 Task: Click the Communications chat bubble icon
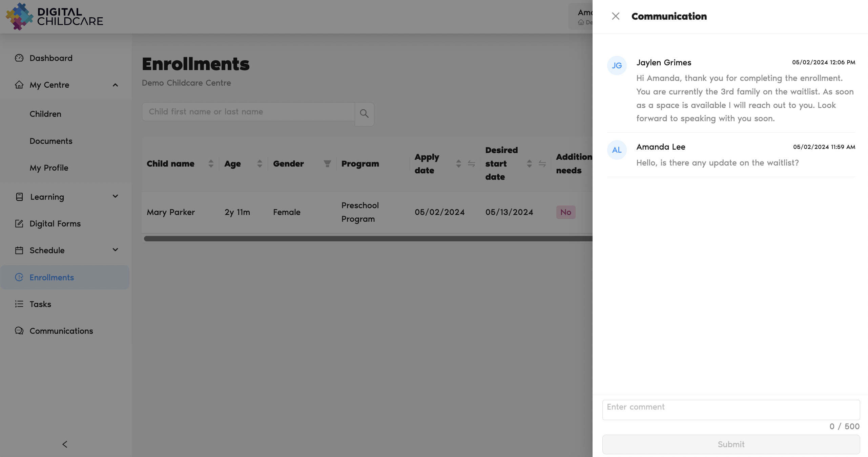19,331
